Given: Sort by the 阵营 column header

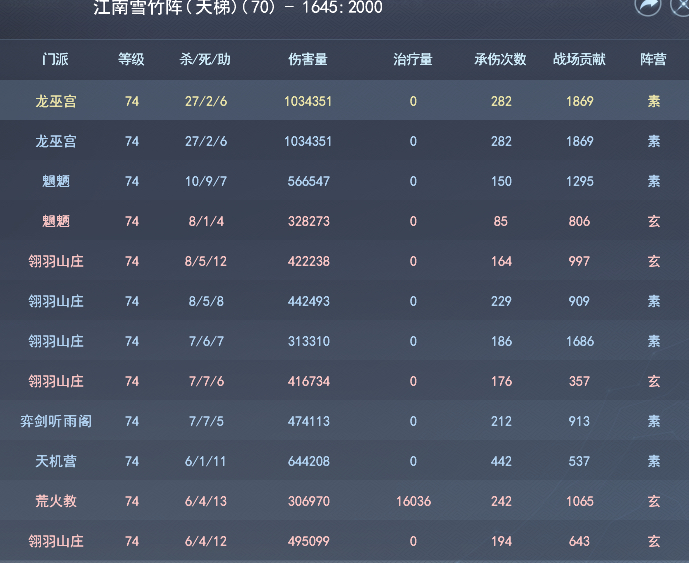Looking at the screenshot, I should click(x=653, y=59).
